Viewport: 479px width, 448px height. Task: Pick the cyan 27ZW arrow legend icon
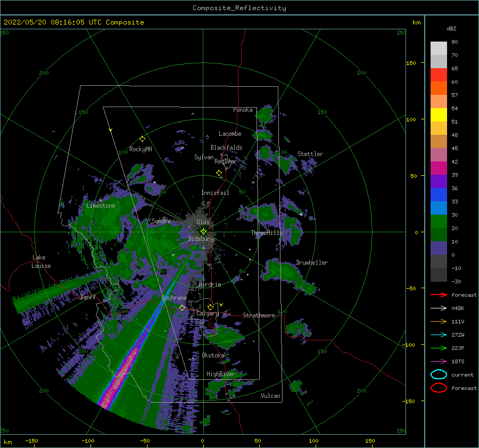coord(439,335)
